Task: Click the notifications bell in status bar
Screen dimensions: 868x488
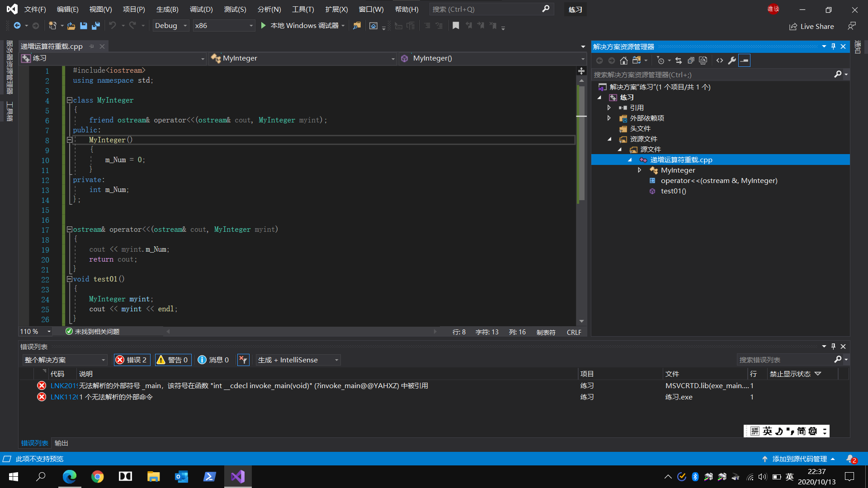Action: click(850, 459)
